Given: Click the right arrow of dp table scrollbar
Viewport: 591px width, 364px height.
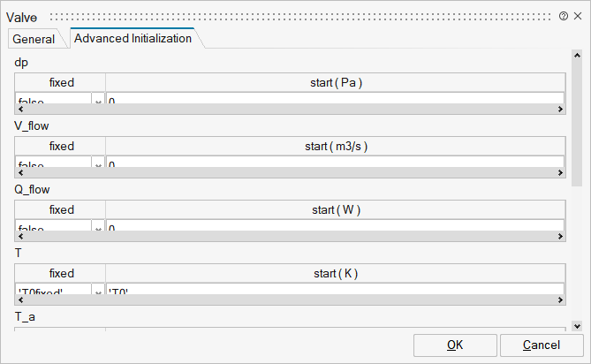Looking at the screenshot, I should pyautogui.click(x=560, y=110).
